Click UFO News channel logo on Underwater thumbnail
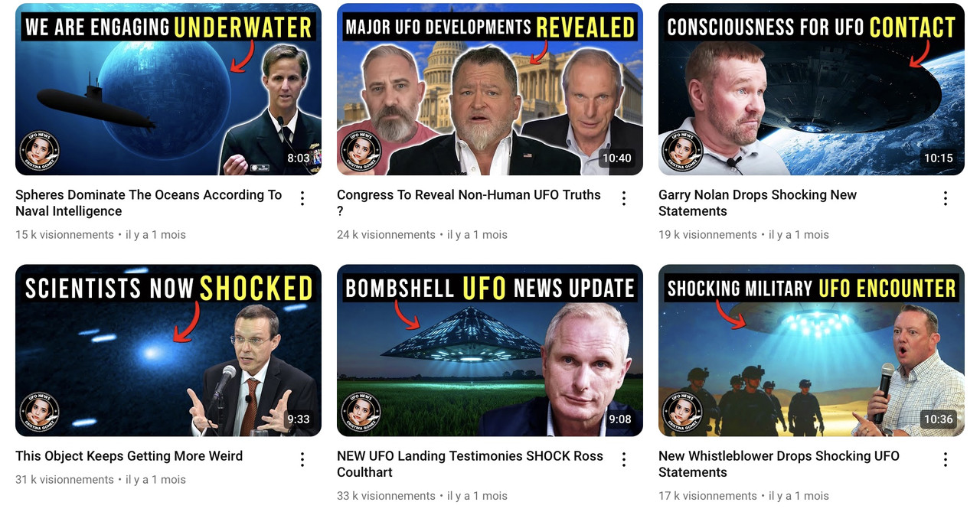This screenshot has height=512, width=980. point(39,150)
